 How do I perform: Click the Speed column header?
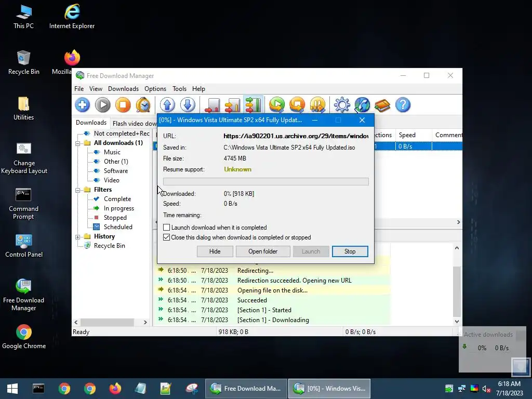pos(414,135)
